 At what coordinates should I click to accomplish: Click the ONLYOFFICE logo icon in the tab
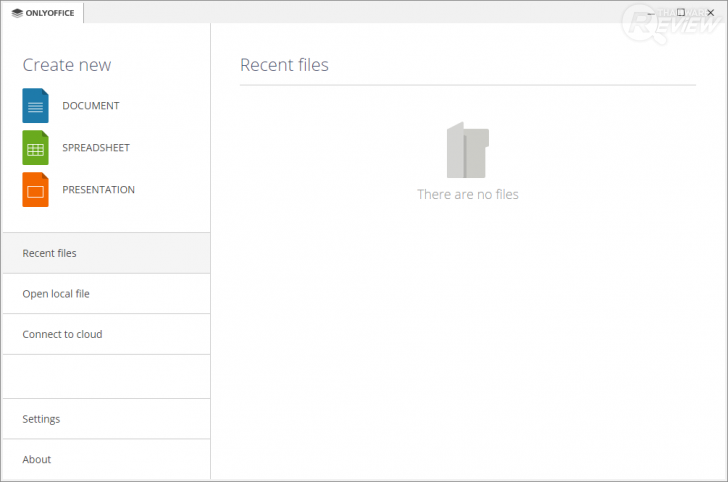[x=17, y=13]
